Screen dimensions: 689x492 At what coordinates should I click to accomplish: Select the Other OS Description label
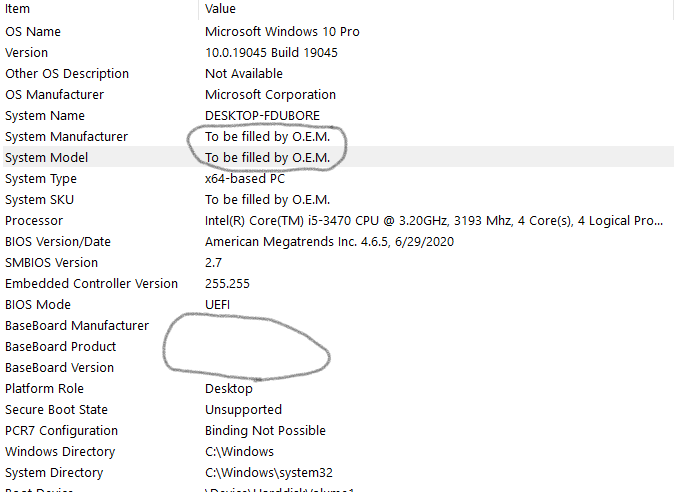click(67, 74)
